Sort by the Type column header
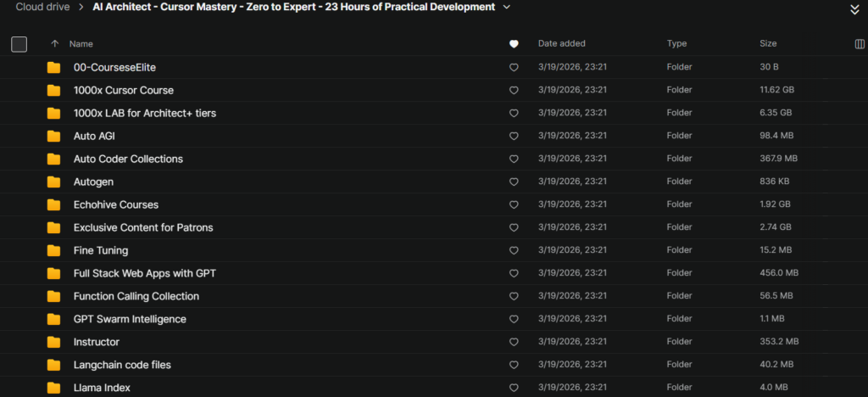The height and width of the screenshot is (397, 868). tap(676, 43)
